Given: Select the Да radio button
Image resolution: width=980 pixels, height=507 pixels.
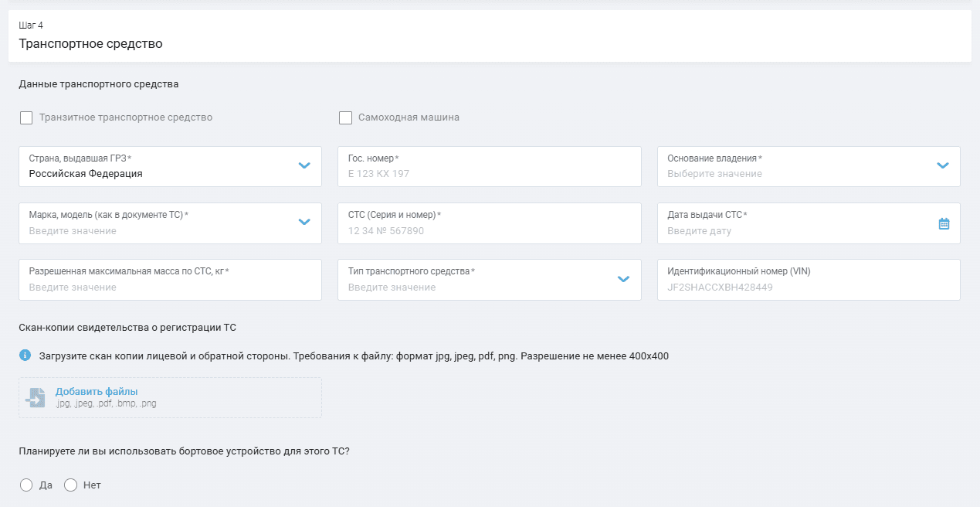Looking at the screenshot, I should point(26,485).
